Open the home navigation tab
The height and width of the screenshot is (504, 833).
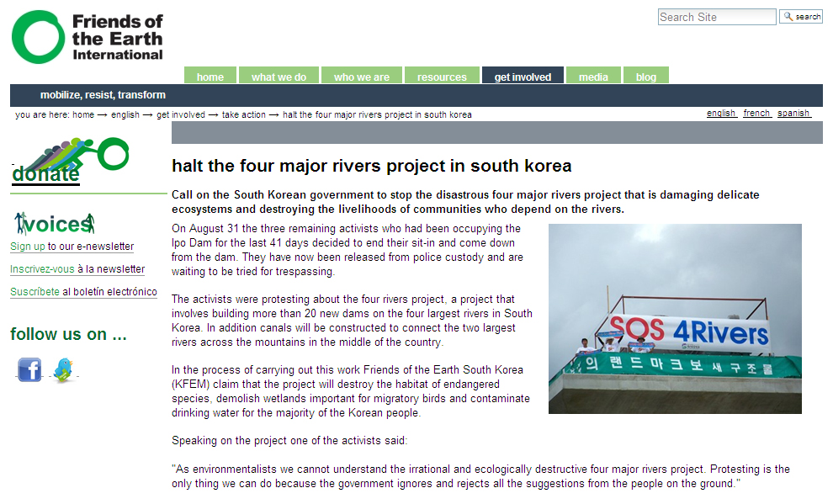pyautogui.click(x=210, y=76)
